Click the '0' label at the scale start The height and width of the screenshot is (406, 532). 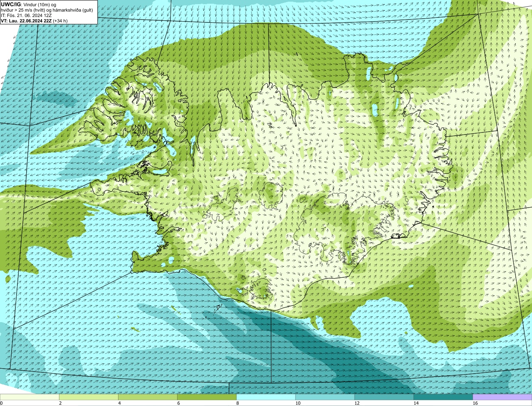click(x=1, y=403)
